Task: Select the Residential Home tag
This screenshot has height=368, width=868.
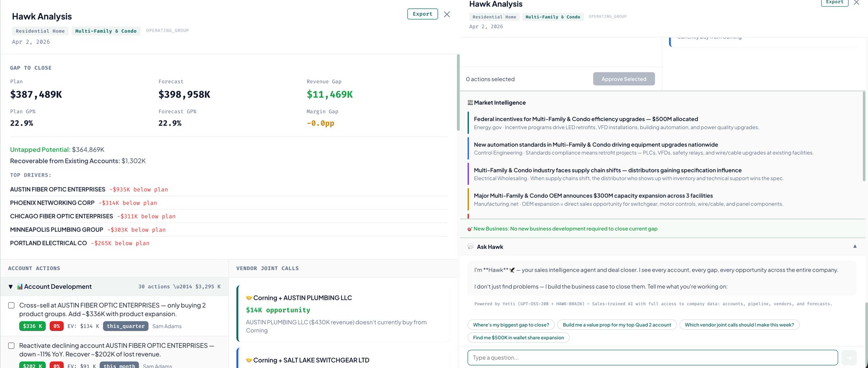Action: coord(40,31)
